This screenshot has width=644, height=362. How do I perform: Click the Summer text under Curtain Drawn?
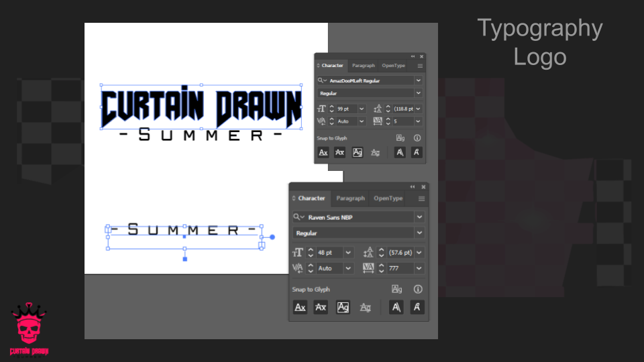point(201,135)
